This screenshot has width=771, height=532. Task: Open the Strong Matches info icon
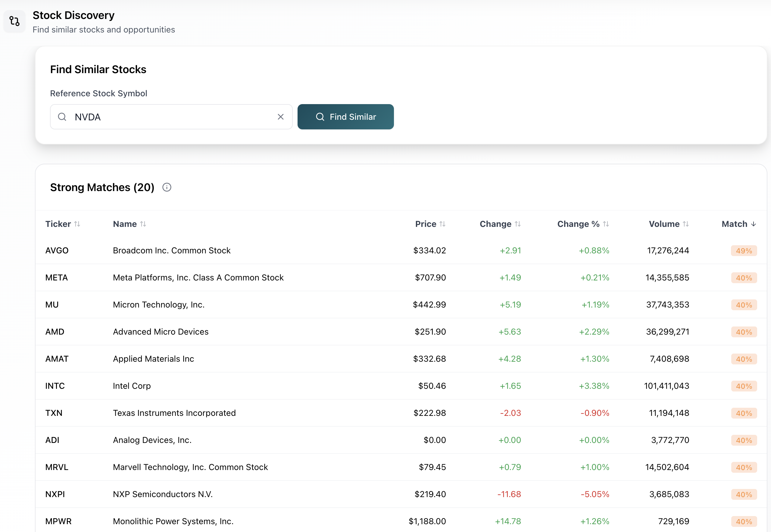pos(167,187)
